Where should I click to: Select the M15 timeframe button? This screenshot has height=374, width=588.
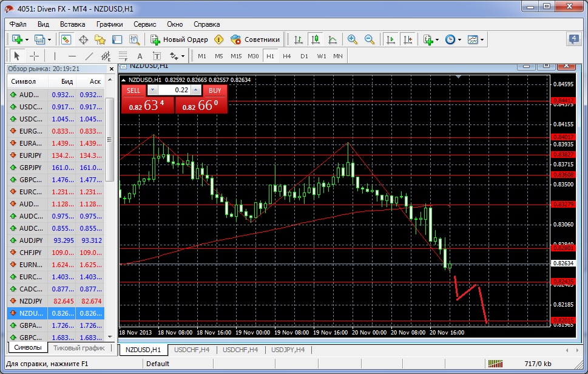pos(236,56)
